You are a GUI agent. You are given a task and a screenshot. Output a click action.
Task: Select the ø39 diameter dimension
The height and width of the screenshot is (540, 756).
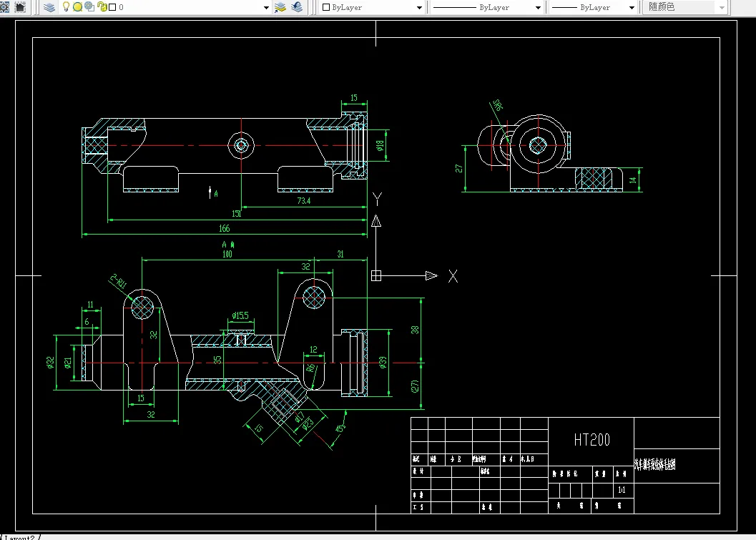[x=383, y=363]
